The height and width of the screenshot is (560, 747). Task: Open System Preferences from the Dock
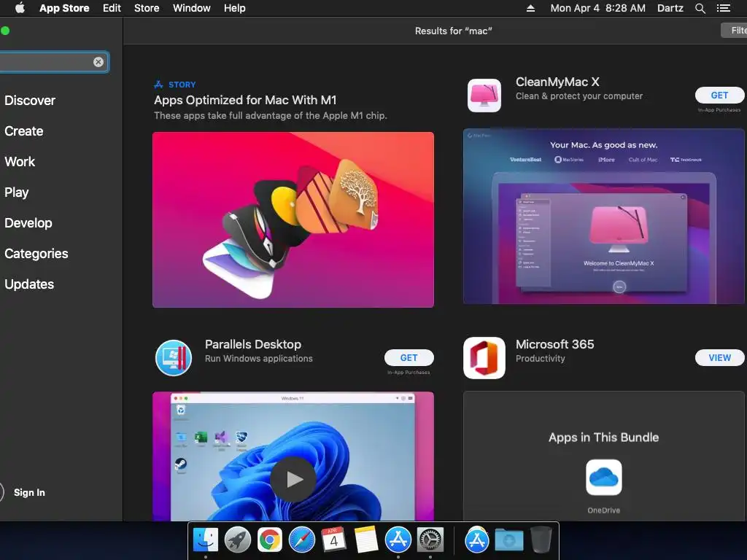click(x=430, y=540)
